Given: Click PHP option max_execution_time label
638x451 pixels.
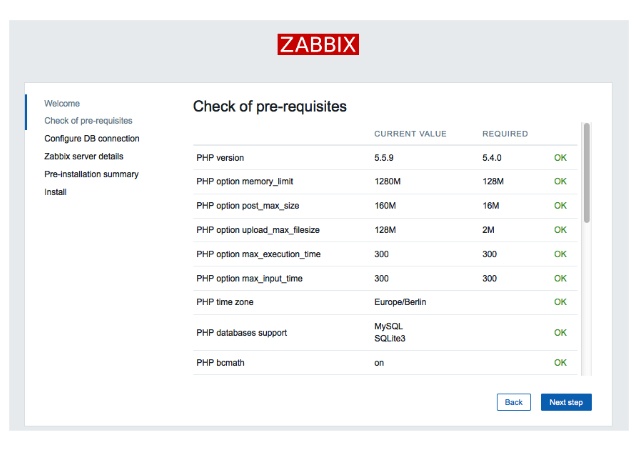Looking at the screenshot, I should [x=258, y=254].
